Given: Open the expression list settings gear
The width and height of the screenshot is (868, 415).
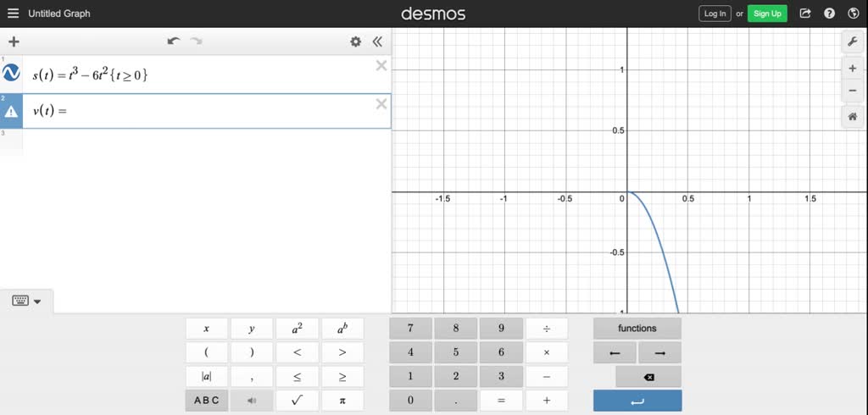Looking at the screenshot, I should click(x=356, y=41).
